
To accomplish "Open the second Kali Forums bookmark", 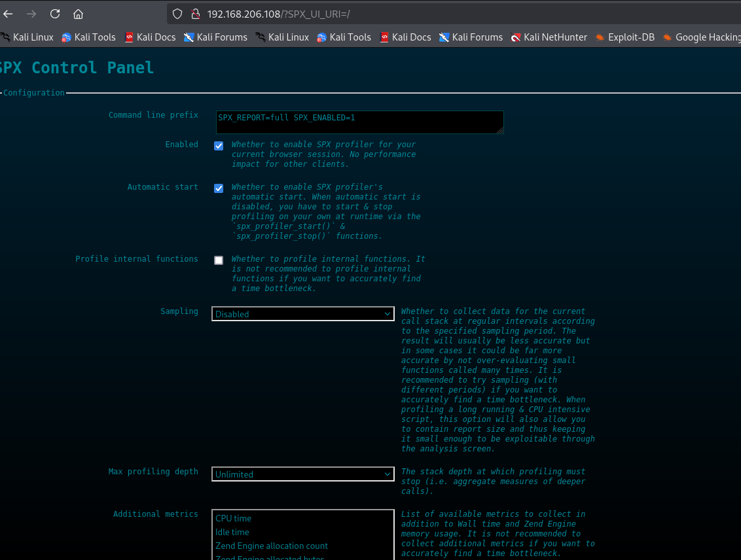I will (x=471, y=37).
